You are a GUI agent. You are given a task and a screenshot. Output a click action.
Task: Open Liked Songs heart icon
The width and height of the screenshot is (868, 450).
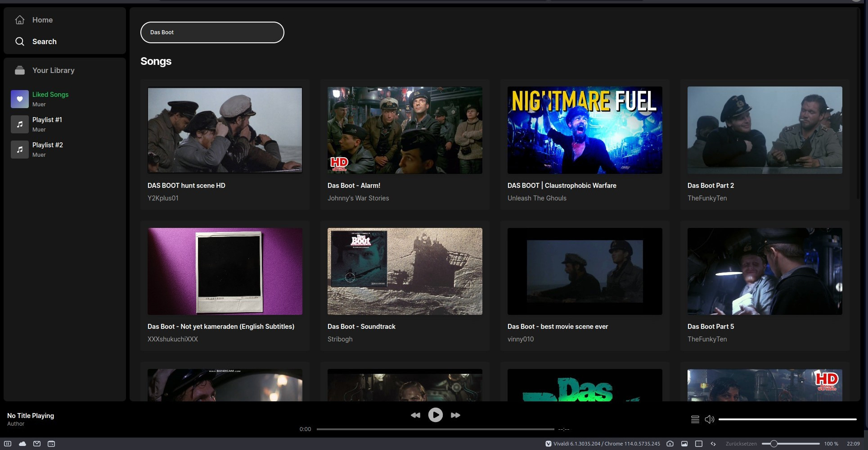[20, 99]
